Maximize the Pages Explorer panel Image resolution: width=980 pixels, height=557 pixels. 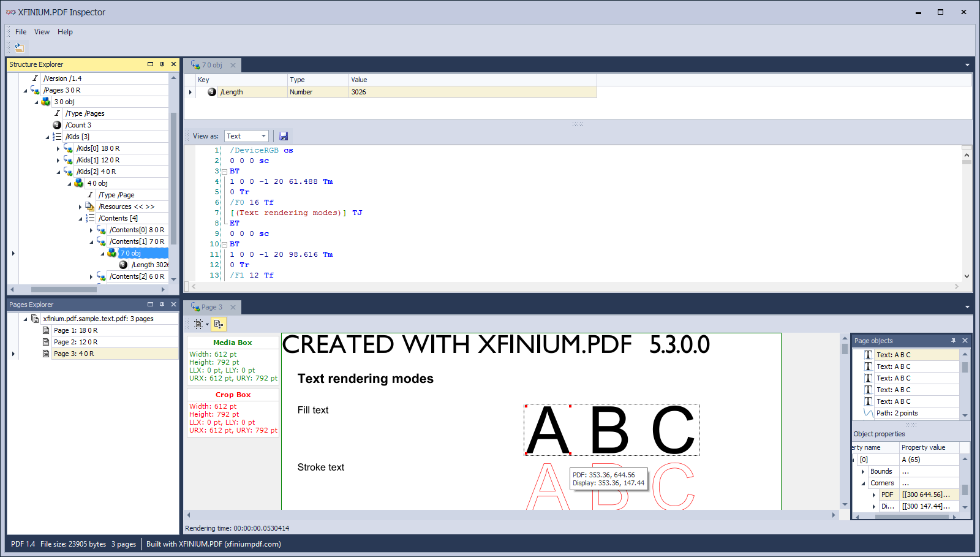150,305
